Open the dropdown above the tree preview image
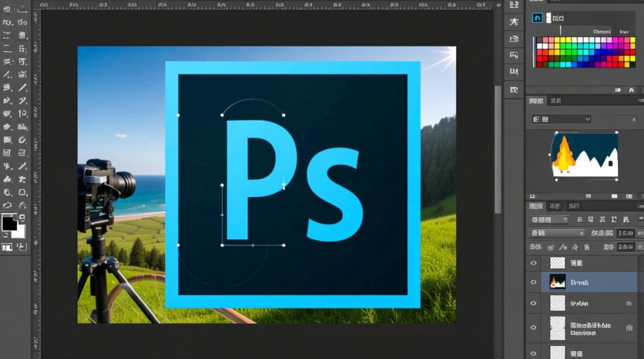The image size is (644, 359). tap(561, 119)
